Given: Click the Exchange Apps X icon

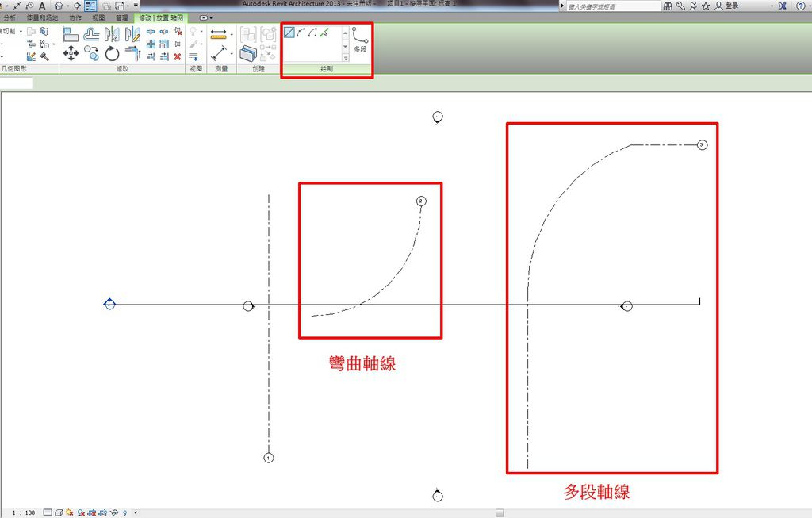Looking at the screenshot, I should (x=782, y=6).
